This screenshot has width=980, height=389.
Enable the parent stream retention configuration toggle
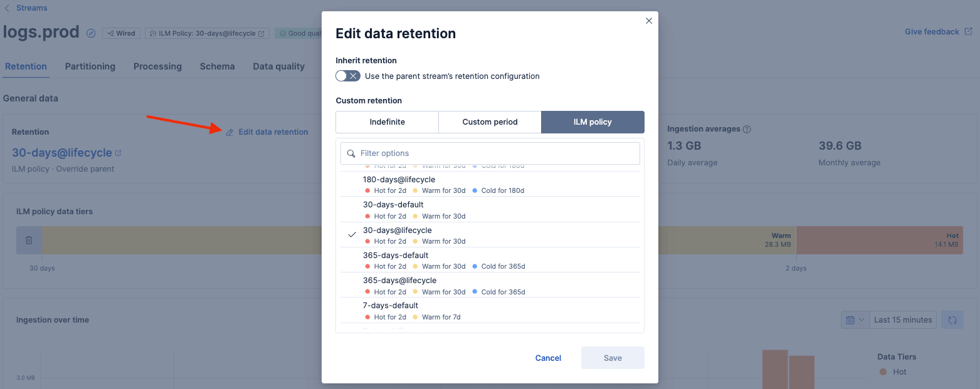coord(347,75)
